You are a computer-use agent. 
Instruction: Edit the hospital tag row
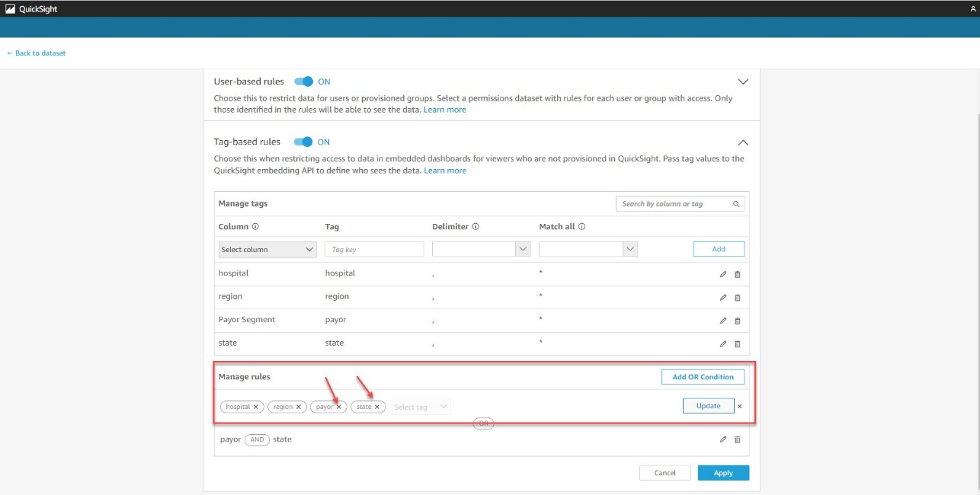723,274
